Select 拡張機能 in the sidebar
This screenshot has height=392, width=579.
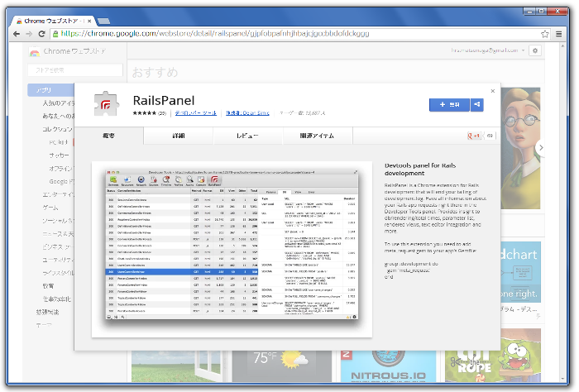(48, 313)
